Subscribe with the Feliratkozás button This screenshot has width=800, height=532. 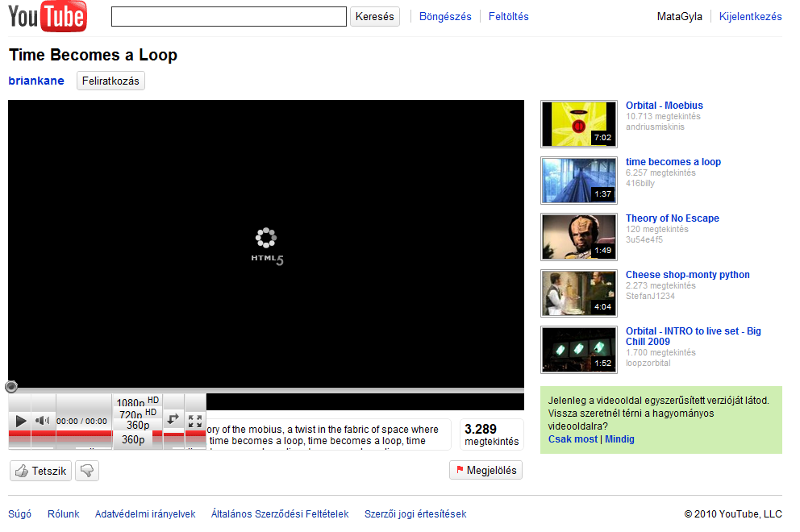[110, 81]
